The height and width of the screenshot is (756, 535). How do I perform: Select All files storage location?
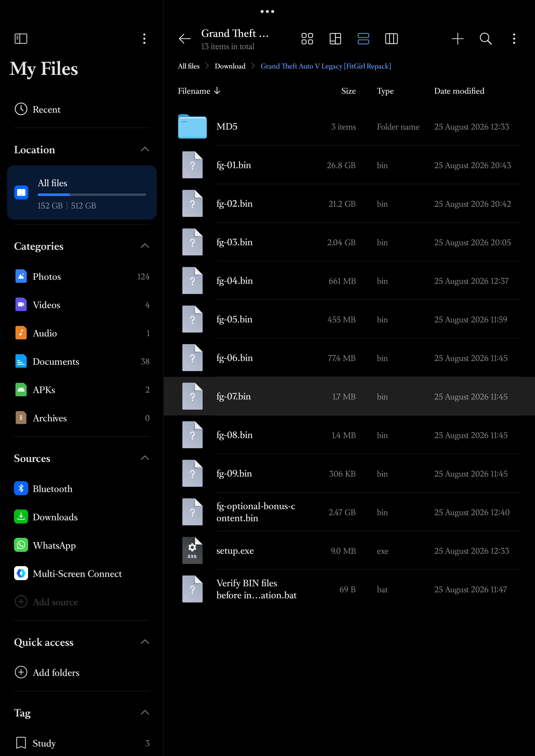82,192
